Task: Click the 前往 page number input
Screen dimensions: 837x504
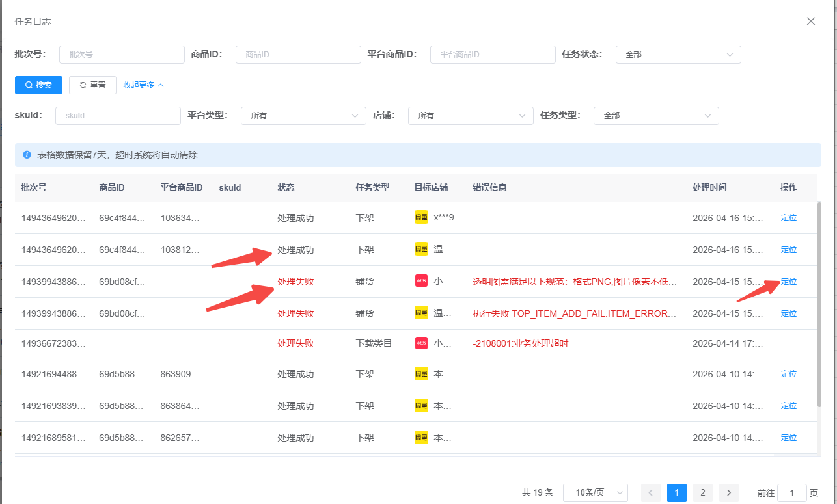Action: coord(792,493)
